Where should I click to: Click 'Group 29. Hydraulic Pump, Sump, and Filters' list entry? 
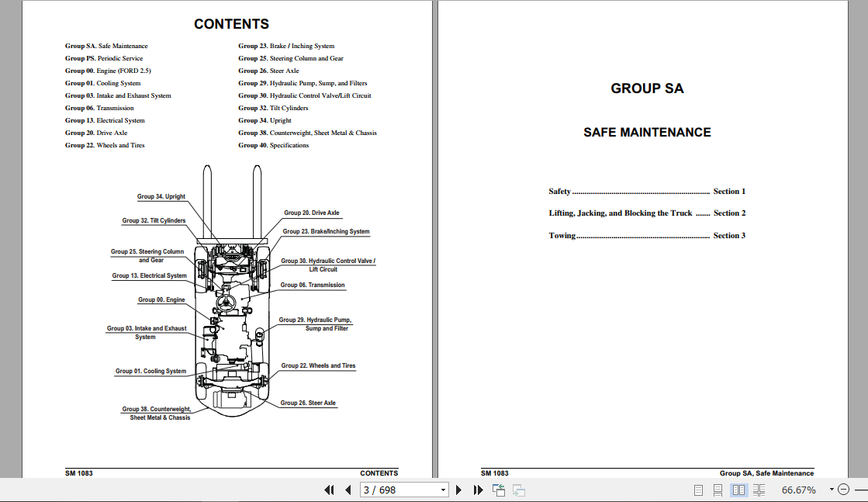(303, 83)
